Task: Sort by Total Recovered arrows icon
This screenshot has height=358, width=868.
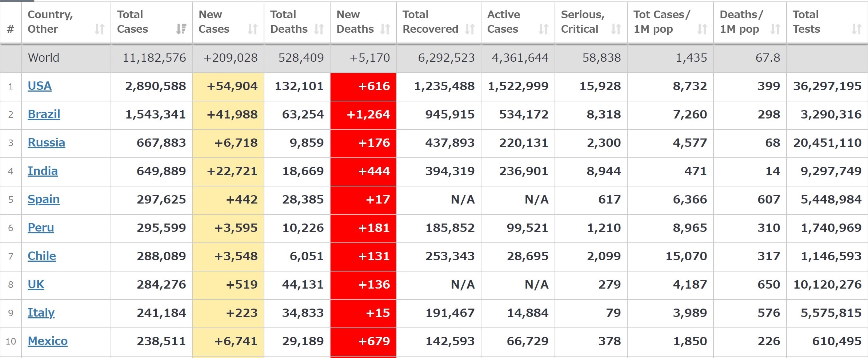Action: (470, 29)
